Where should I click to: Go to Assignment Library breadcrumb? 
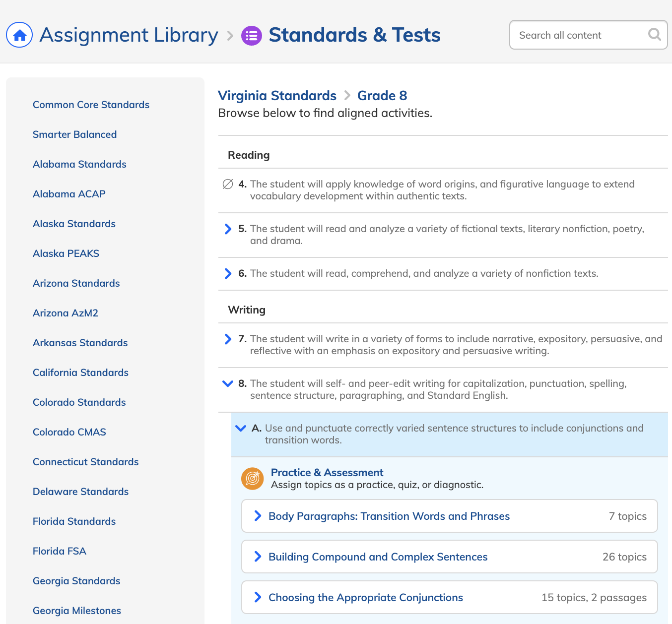[129, 35]
